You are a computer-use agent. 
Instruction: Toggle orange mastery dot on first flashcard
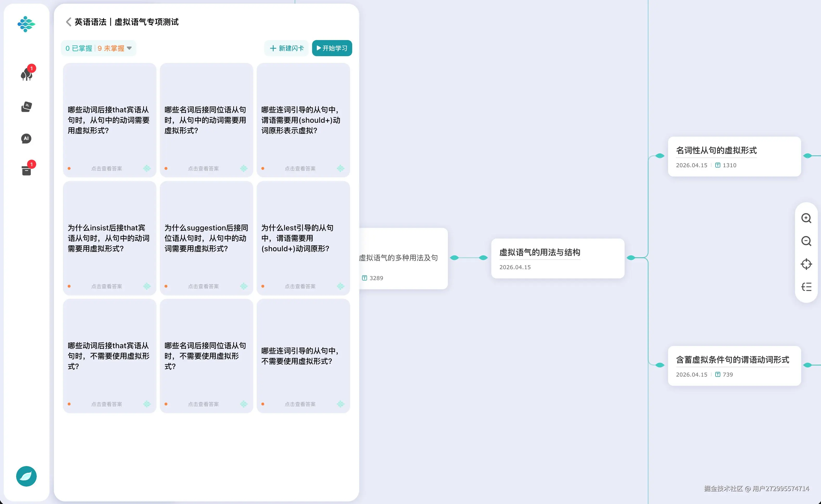pos(69,168)
